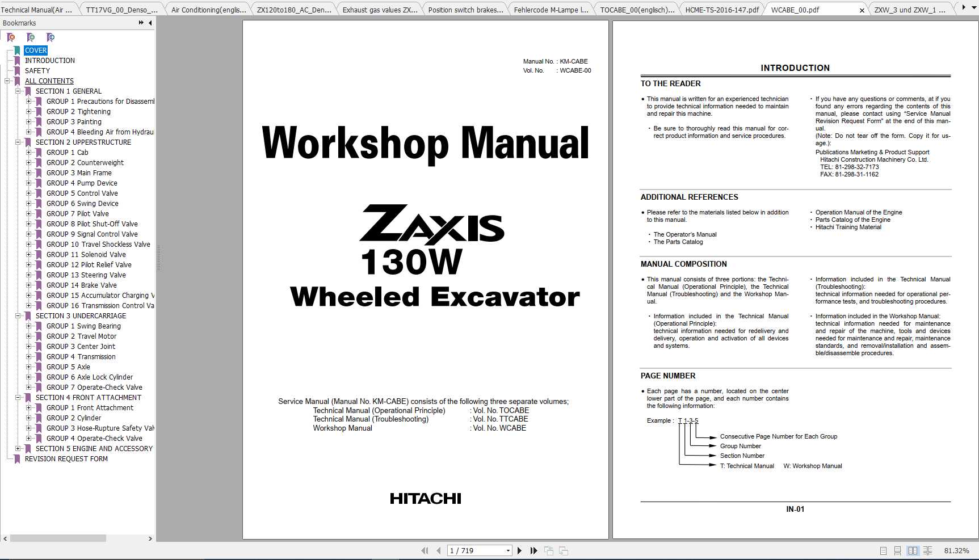
Task: Advance to the next page with the arrow icon
Action: tap(519, 550)
